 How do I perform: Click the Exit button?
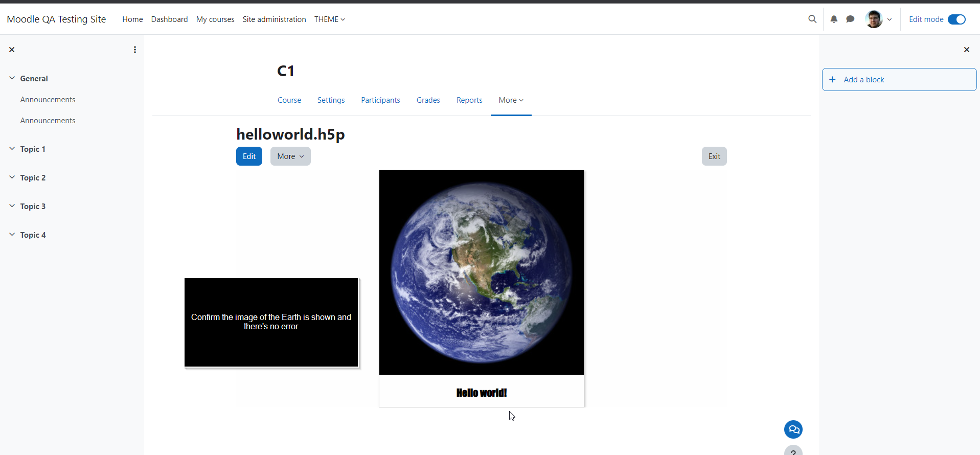point(714,156)
